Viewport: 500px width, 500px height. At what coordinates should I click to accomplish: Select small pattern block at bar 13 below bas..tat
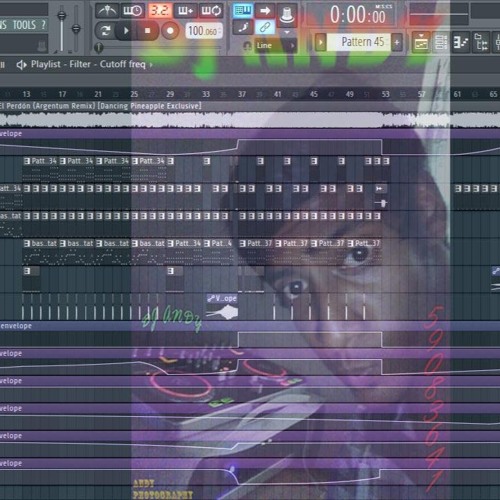31,279
